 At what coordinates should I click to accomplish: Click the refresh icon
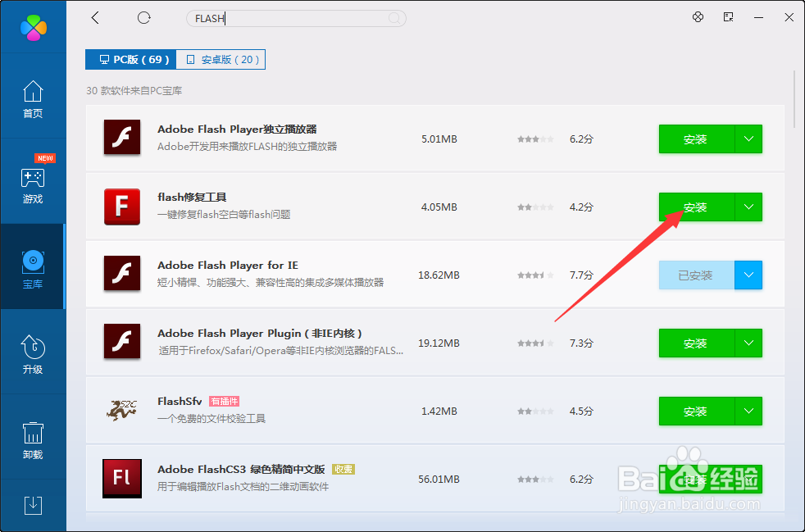[x=143, y=18]
